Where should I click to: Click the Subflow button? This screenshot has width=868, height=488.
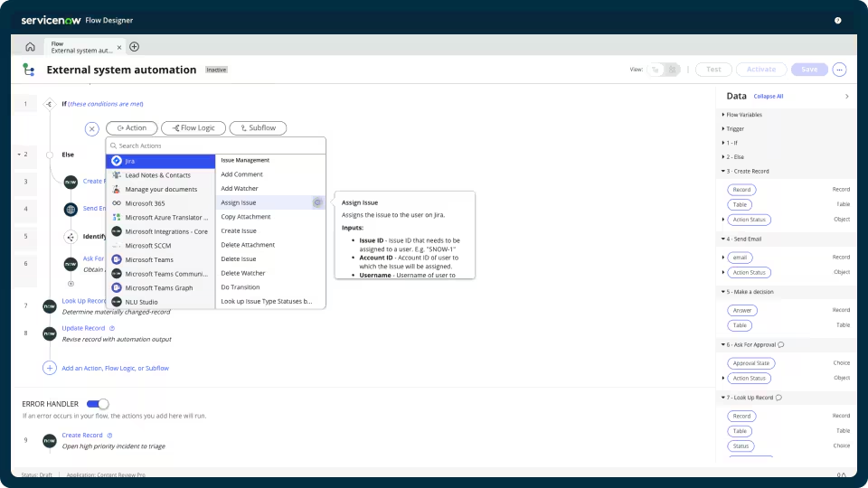click(x=258, y=127)
